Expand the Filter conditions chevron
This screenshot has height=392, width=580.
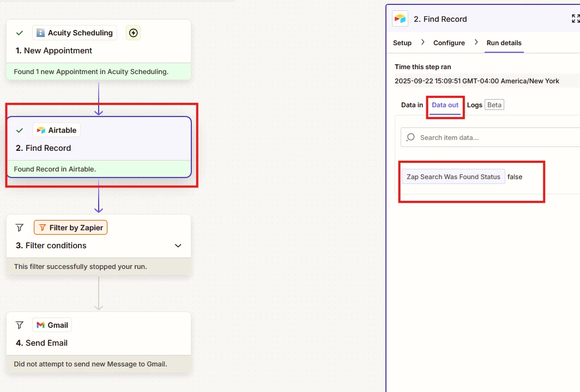pyautogui.click(x=178, y=246)
